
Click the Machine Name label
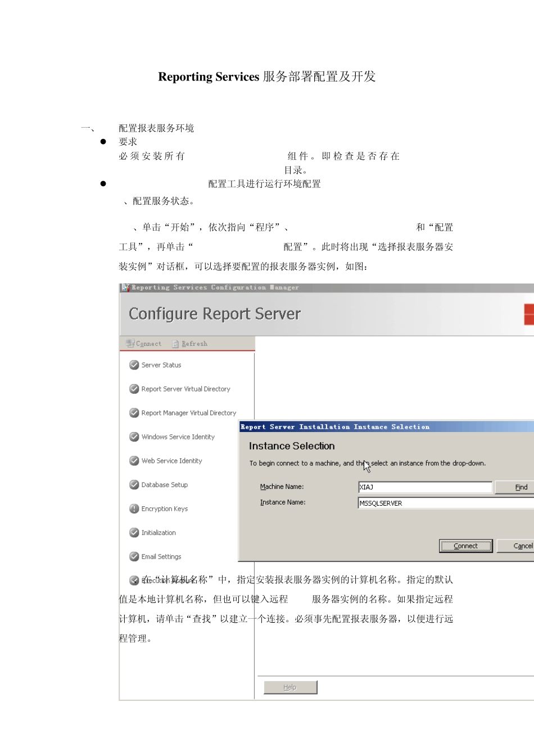tap(282, 487)
